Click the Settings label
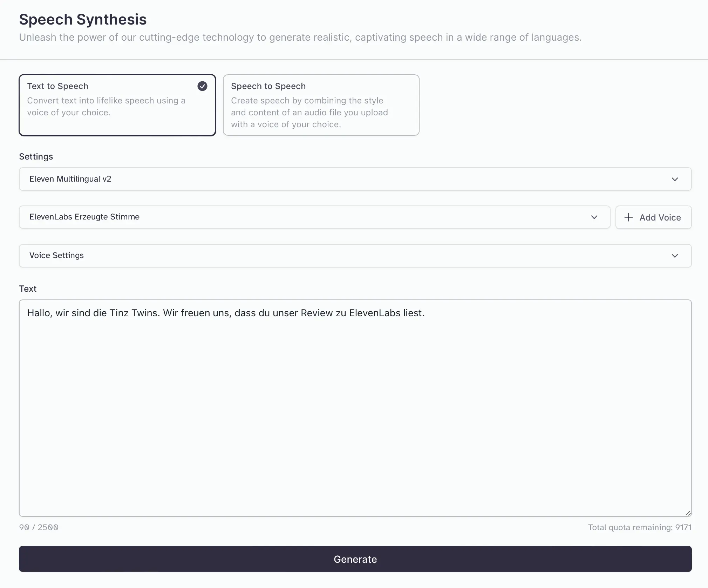The image size is (708, 588). click(x=36, y=156)
